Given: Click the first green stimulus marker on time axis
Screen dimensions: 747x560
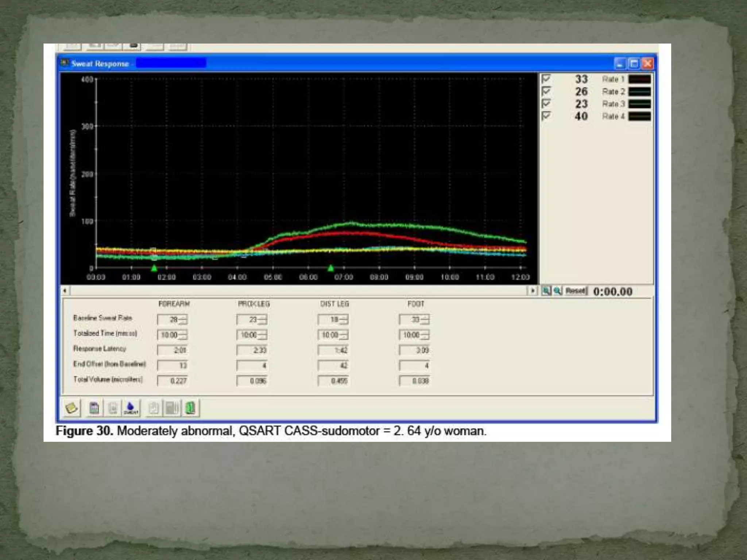Looking at the screenshot, I should coord(154,268).
